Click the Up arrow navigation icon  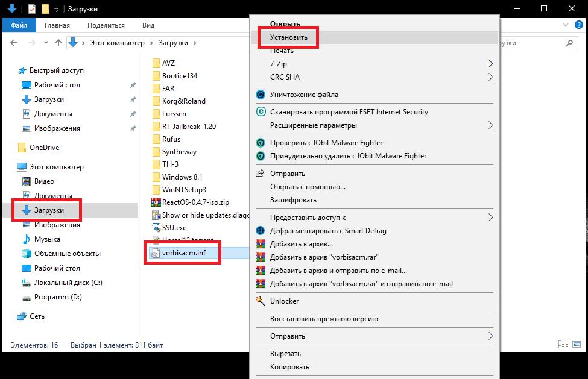(x=58, y=43)
